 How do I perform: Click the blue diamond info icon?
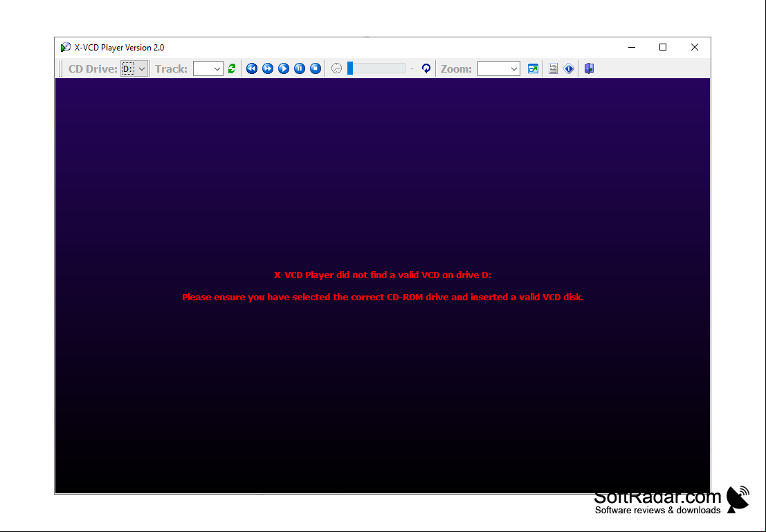569,69
